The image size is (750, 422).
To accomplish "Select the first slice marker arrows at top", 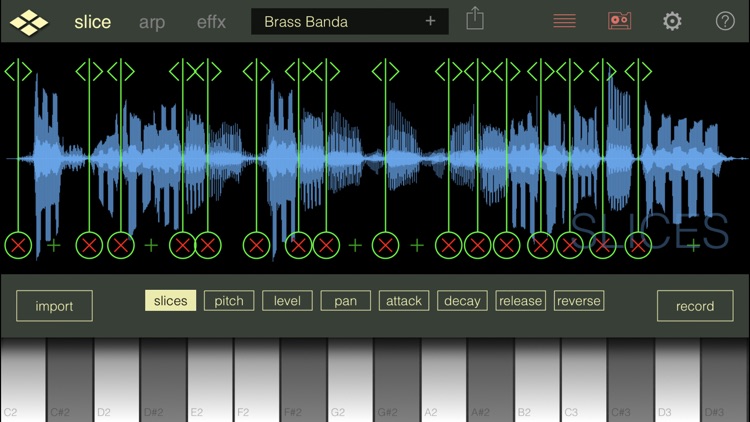I will coord(18,72).
